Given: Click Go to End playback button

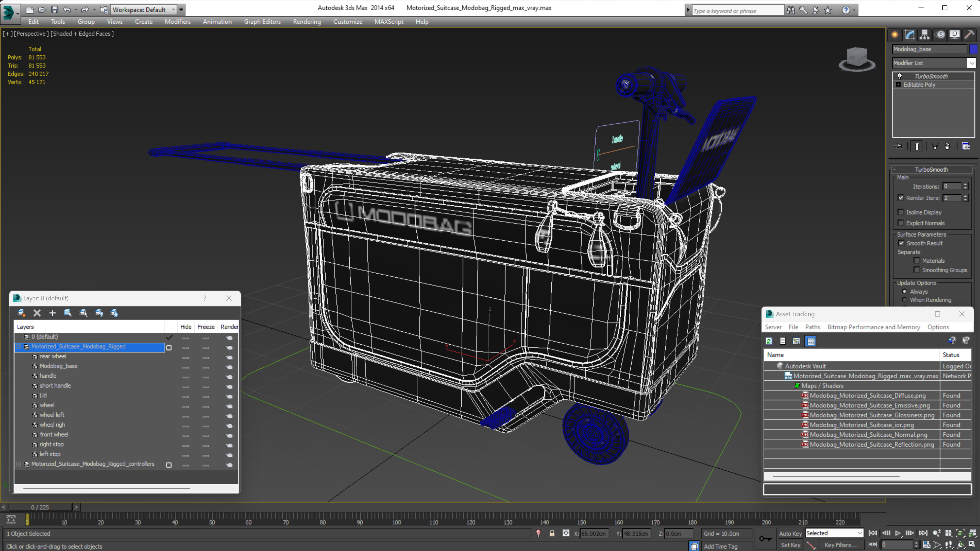Looking at the screenshot, I should (x=923, y=533).
